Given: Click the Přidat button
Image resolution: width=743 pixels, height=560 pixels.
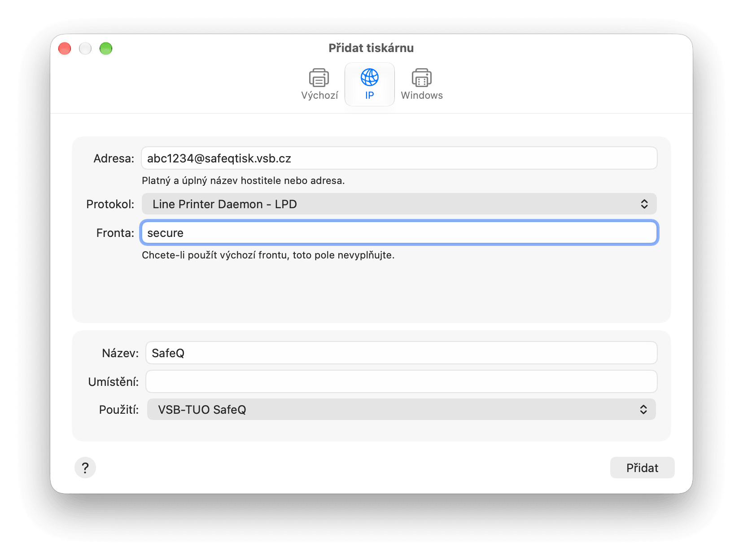Looking at the screenshot, I should tap(642, 468).
